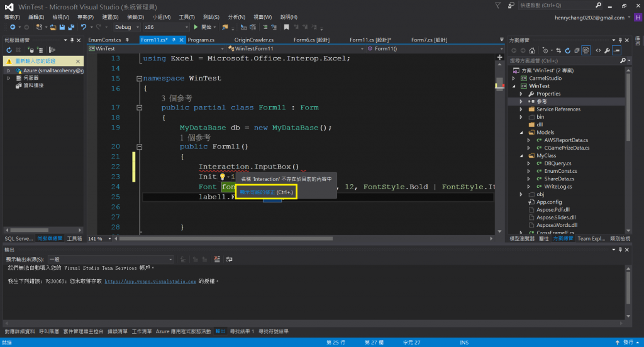644x347 pixels.
Task: Switch to the OriginCrawler.cs tab
Action: pos(254,40)
